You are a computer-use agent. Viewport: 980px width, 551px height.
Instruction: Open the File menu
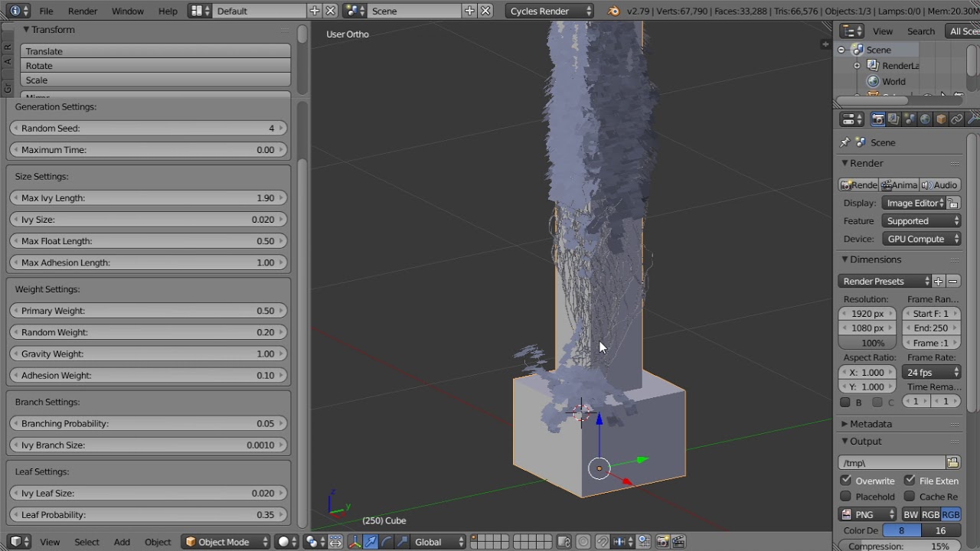[x=46, y=11]
